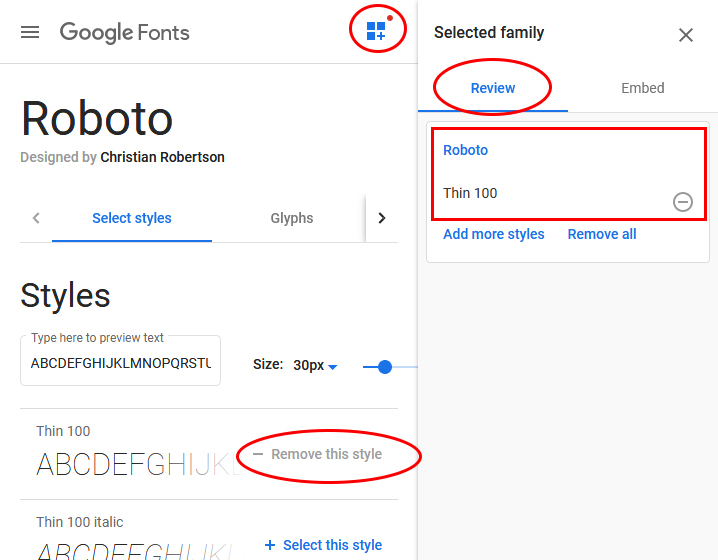Screen dimensions: 718x560
Task: Click the Google Fonts logo
Action: click(124, 32)
